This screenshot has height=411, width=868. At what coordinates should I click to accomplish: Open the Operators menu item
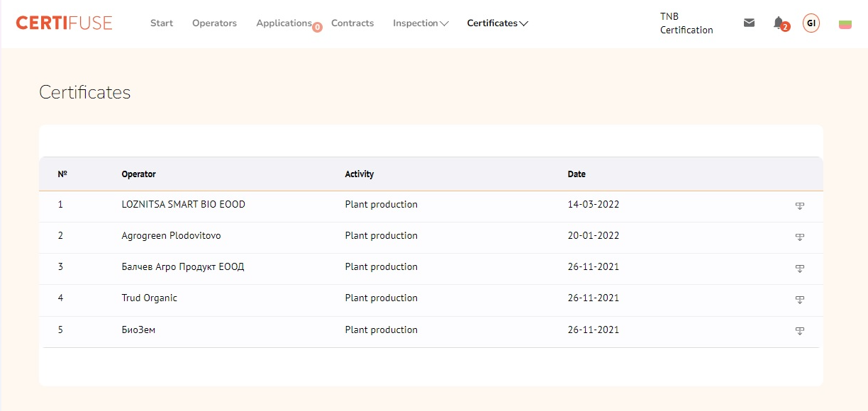coord(214,23)
